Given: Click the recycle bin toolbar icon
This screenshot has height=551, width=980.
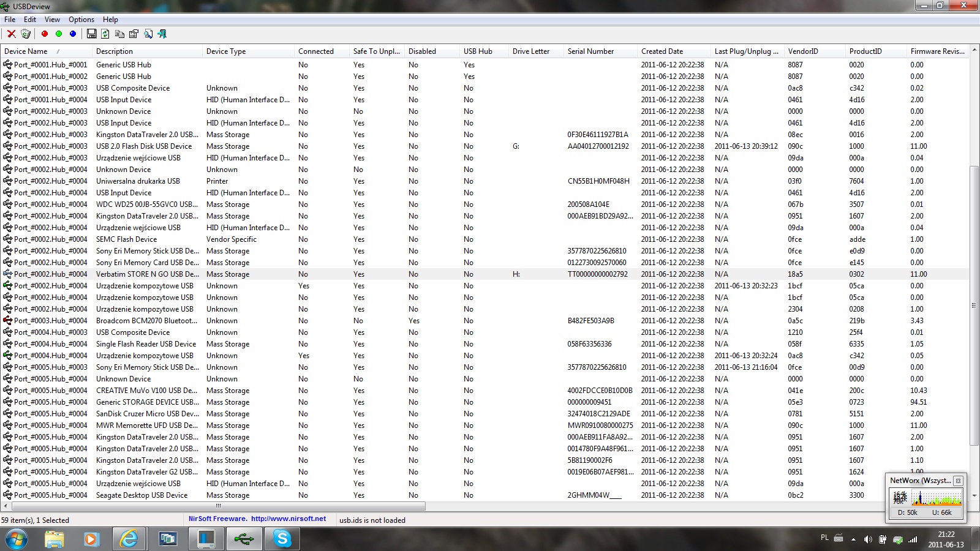Looking at the screenshot, I should [x=26, y=34].
